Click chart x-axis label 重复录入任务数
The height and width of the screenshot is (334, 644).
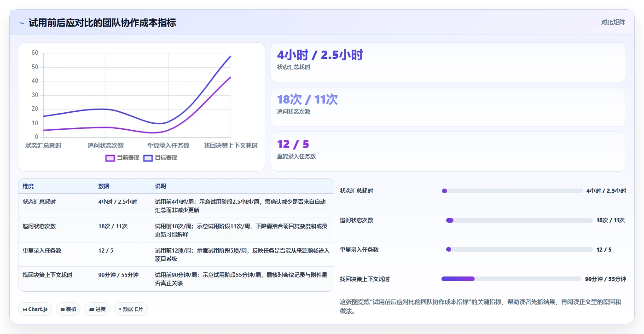(x=168, y=145)
